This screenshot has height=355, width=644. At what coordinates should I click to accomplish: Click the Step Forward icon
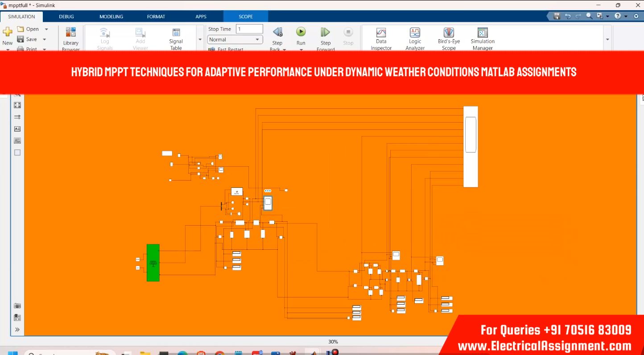coord(325,32)
